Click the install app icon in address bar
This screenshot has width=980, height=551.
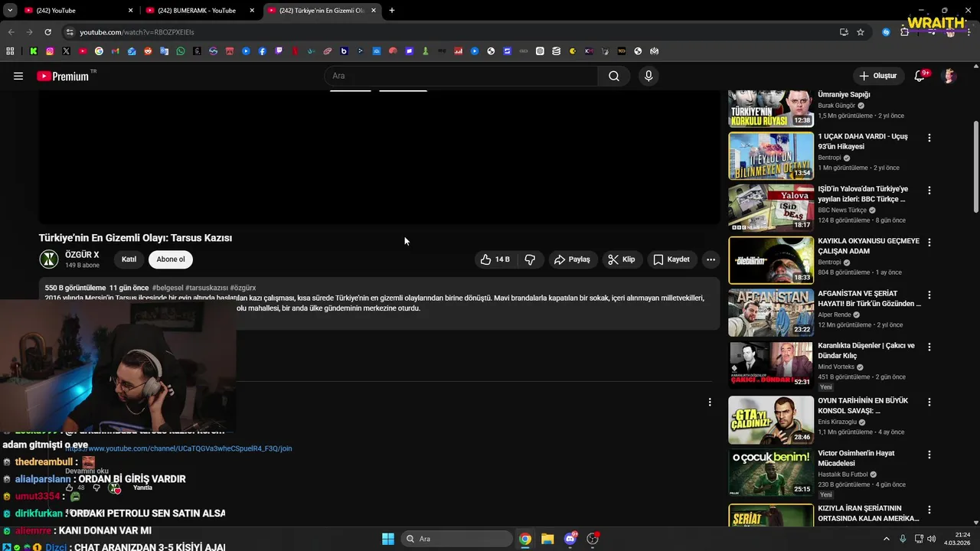tap(844, 32)
